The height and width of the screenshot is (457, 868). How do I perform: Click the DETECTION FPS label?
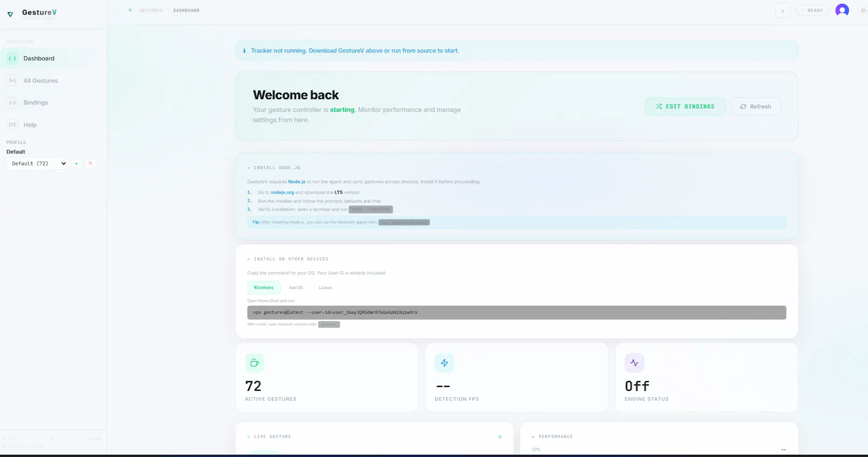[457, 399]
